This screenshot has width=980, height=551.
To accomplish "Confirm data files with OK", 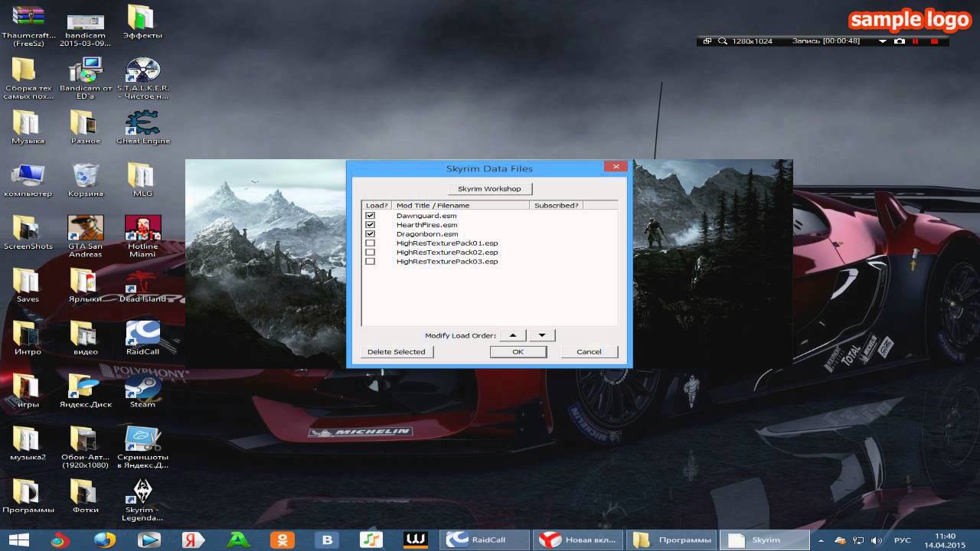I will (518, 351).
